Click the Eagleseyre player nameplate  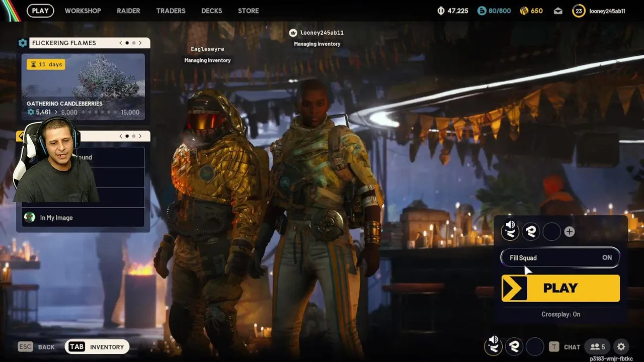pos(207,49)
